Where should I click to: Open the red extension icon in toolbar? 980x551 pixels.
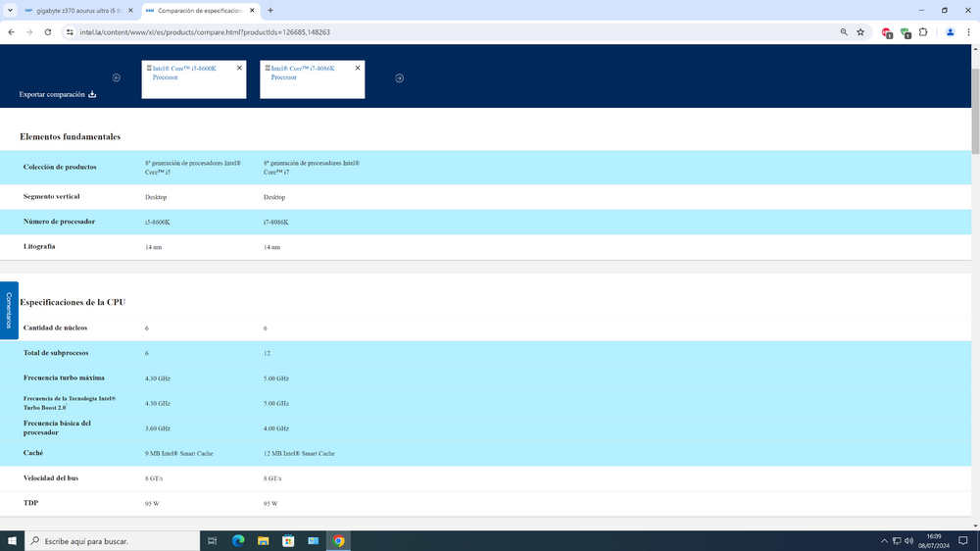pos(886,32)
